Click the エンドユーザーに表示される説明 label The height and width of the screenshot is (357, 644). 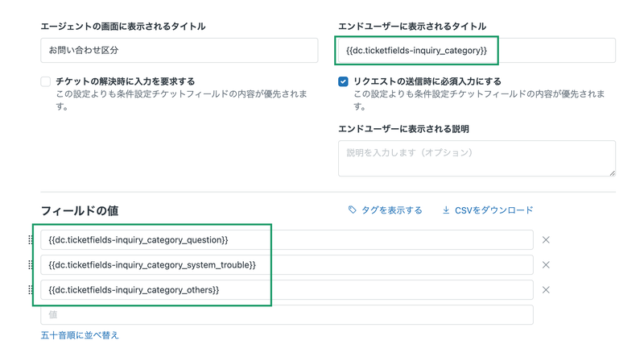[403, 129]
